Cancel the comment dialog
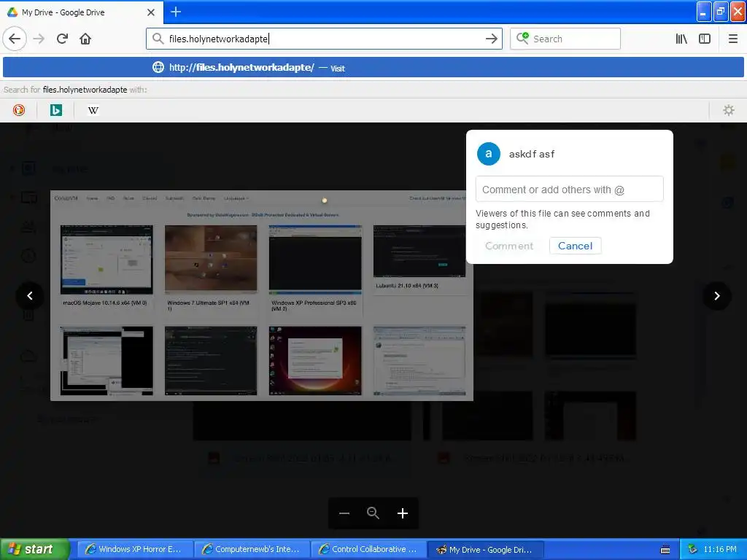The height and width of the screenshot is (560, 747). [x=575, y=246]
